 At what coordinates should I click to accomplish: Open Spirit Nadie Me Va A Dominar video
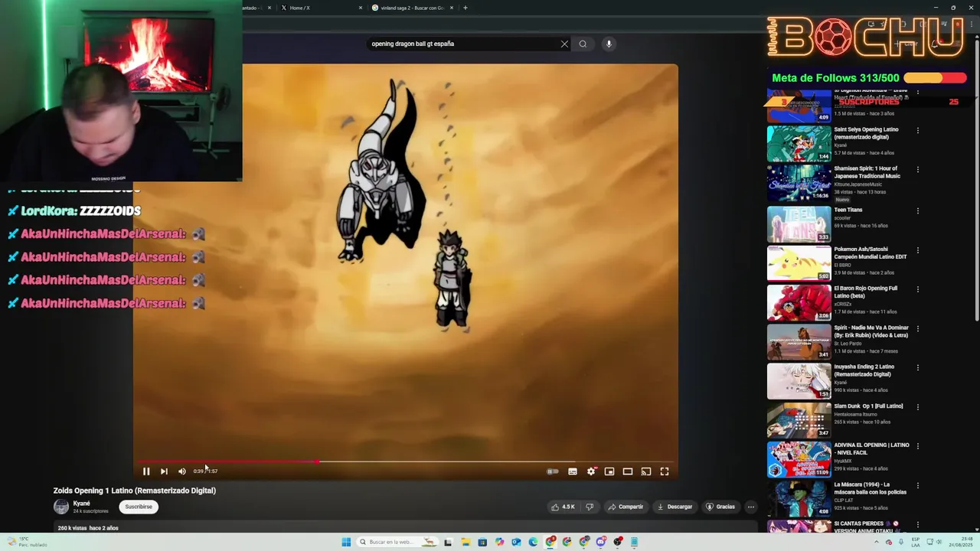[x=799, y=341]
